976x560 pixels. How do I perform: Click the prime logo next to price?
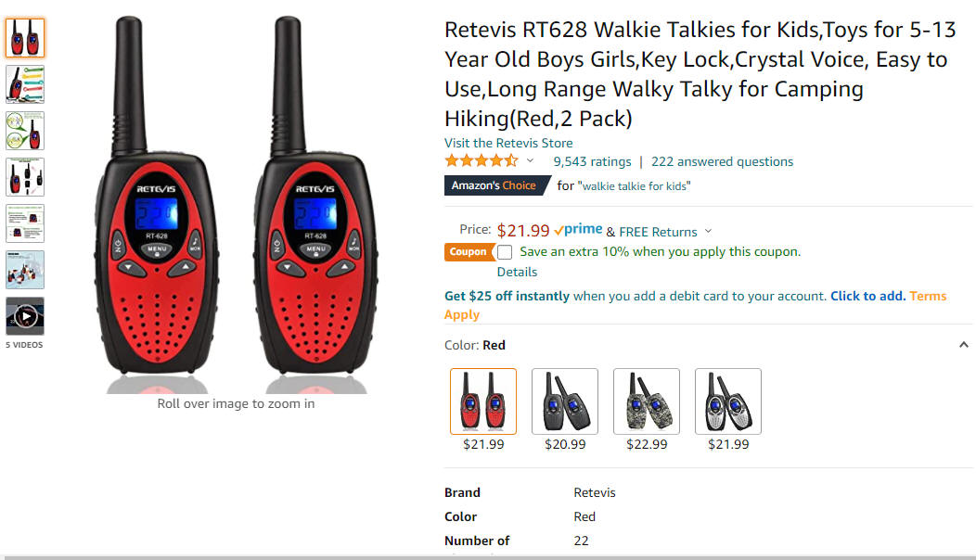pos(578,230)
